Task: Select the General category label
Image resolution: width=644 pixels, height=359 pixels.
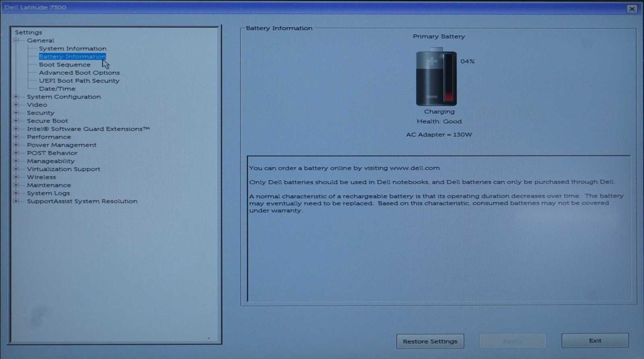Action: (x=41, y=41)
